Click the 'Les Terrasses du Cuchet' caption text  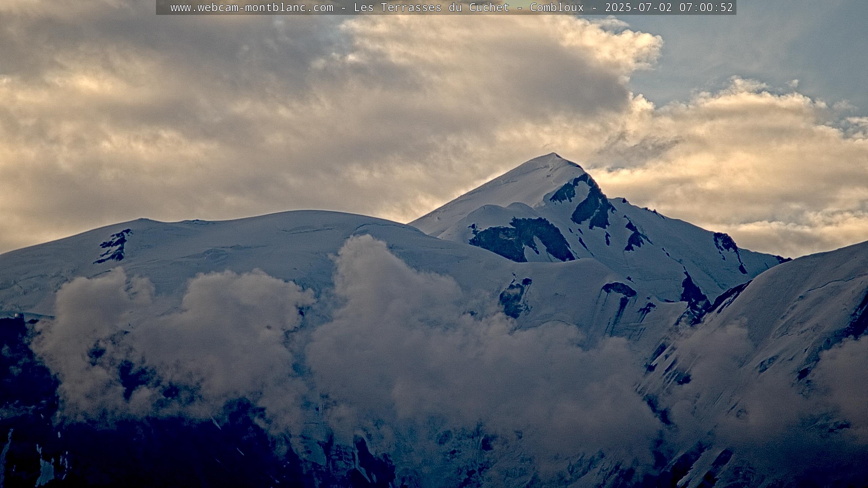(432, 7)
